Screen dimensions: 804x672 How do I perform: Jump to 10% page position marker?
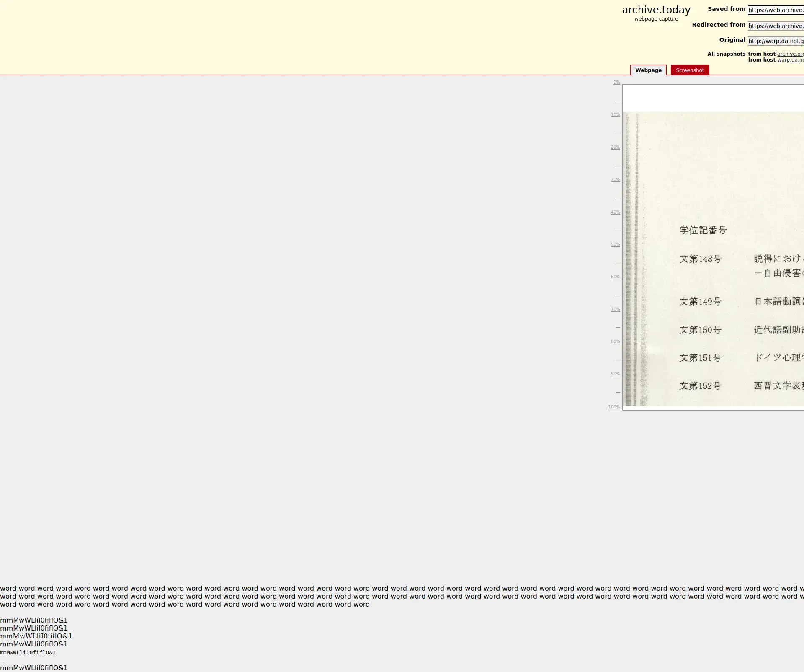click(x=615, y=115)
